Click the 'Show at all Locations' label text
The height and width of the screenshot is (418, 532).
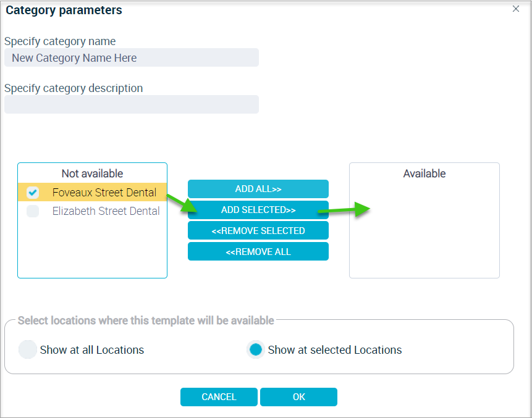(x=92, y=350)
